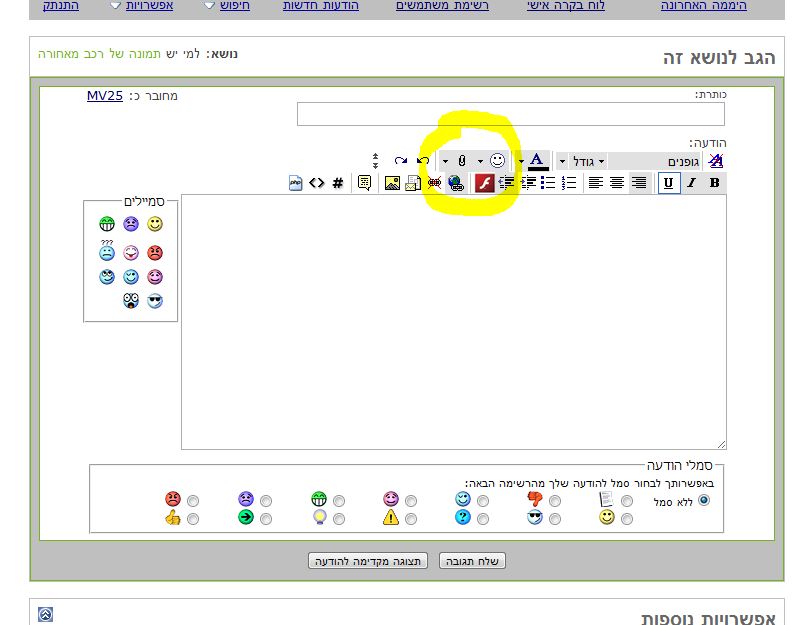
Task: Expand the smiley face dropdown arrow
Action: coord(480,162)
